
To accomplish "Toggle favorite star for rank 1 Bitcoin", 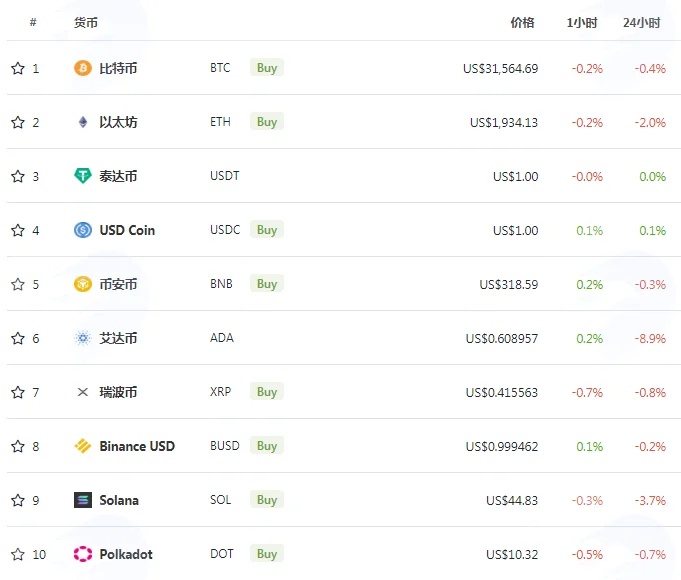I will [x=18, y=68].
